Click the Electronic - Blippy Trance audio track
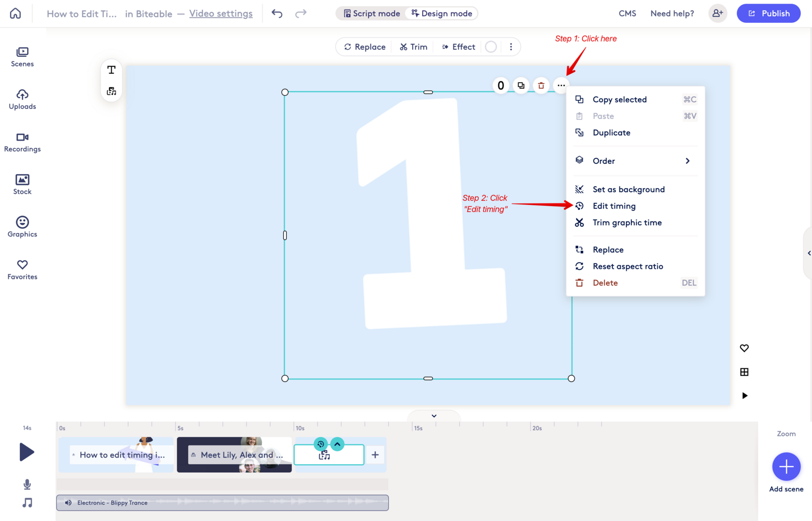This screenshot has width=812, height=521. [x=222, y=503]
